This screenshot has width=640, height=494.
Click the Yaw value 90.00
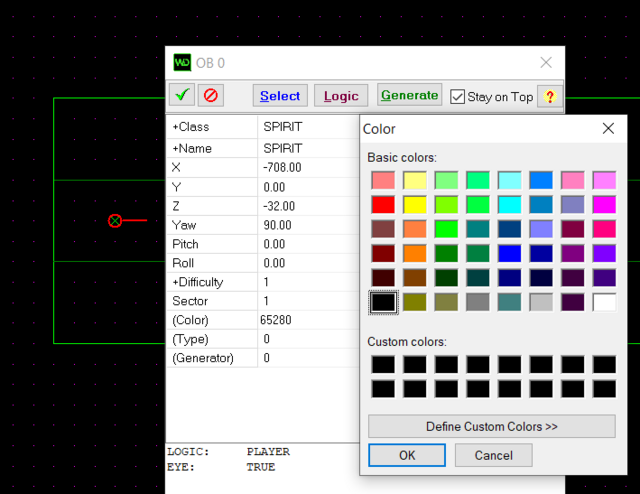click(278, 225)
